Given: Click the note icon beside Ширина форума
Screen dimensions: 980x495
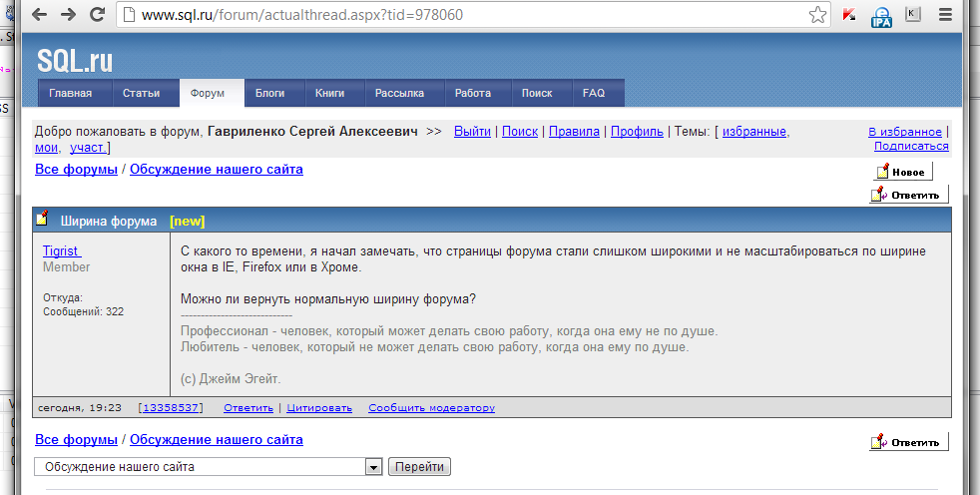Looking at the screenshot, I should click(x=42, y=220).
